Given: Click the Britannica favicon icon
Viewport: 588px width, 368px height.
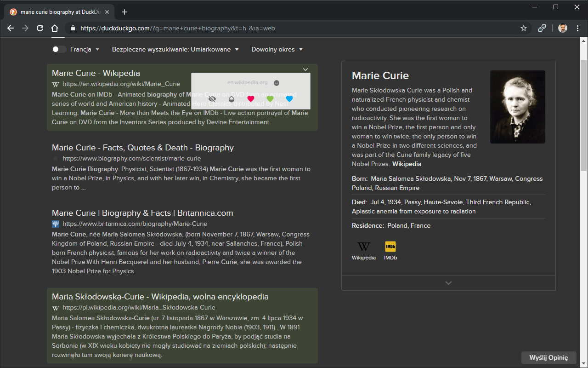Looking at the screenshot, I should (x=56, y=224).
